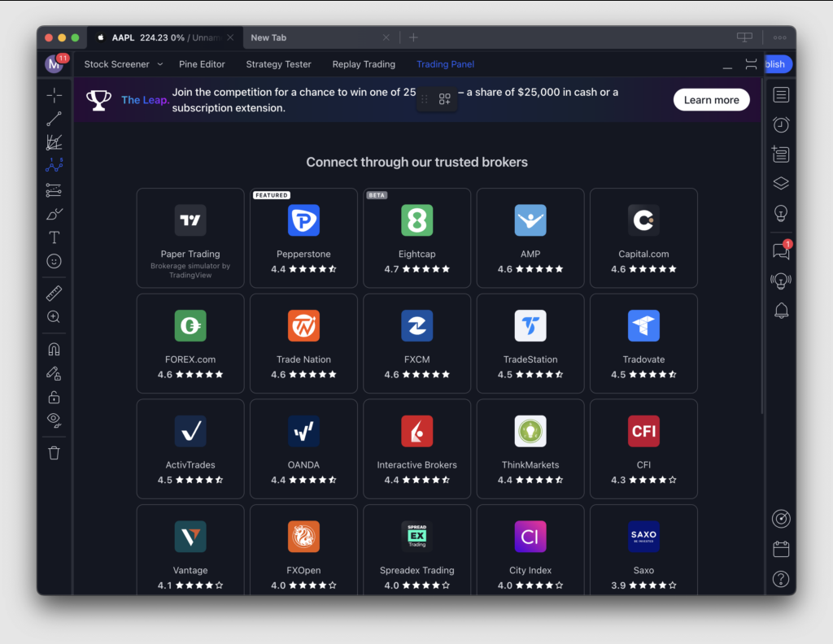Select the Trading Panel tab
Viewport: 833px width, 644px height.
tap(445, 64)
